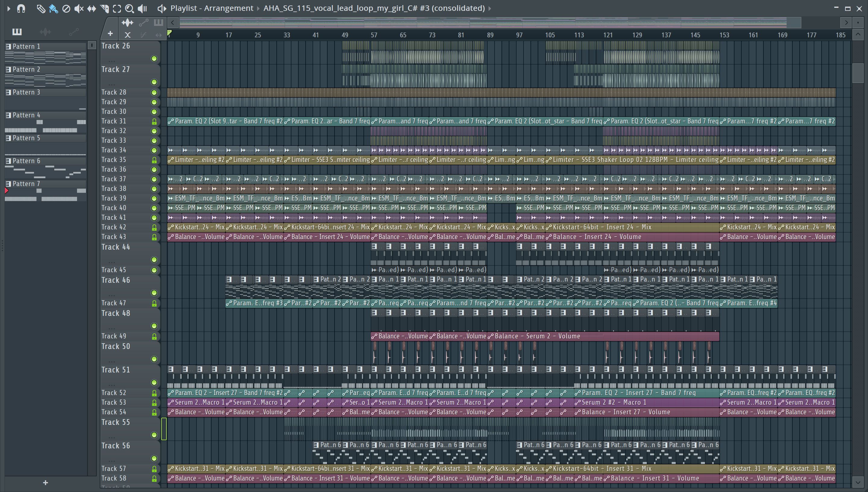The image size is (868, 492).
Task: Click bar 57 on the timeline ruler
Action: pyautogui.click(x=374, y=35)
